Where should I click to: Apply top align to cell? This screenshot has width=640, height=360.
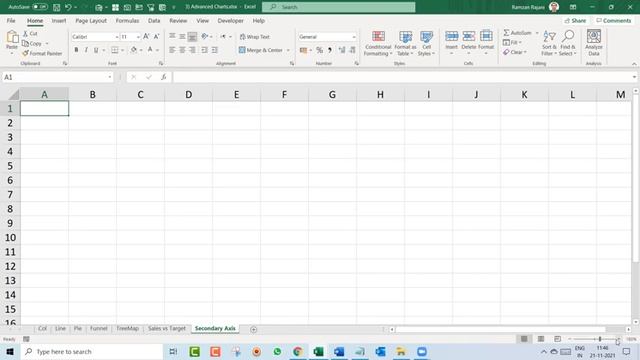pos(172,36)
